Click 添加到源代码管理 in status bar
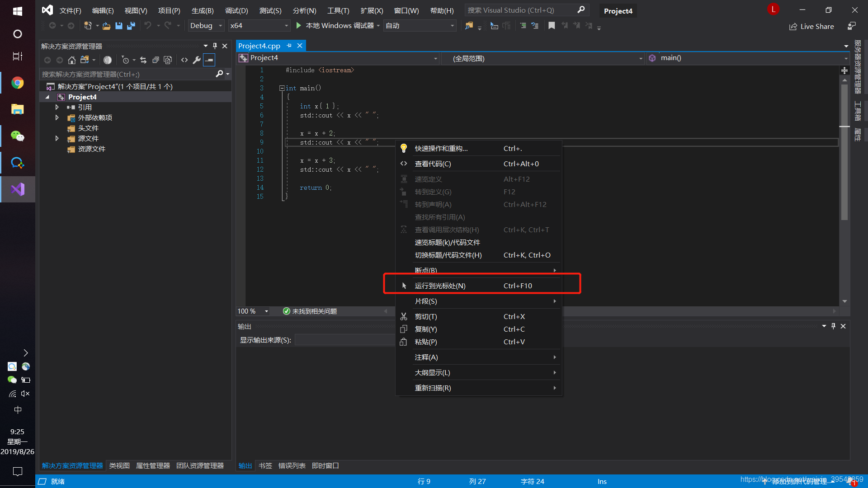The width and height of the screenshot is (868, 488). 799,482
